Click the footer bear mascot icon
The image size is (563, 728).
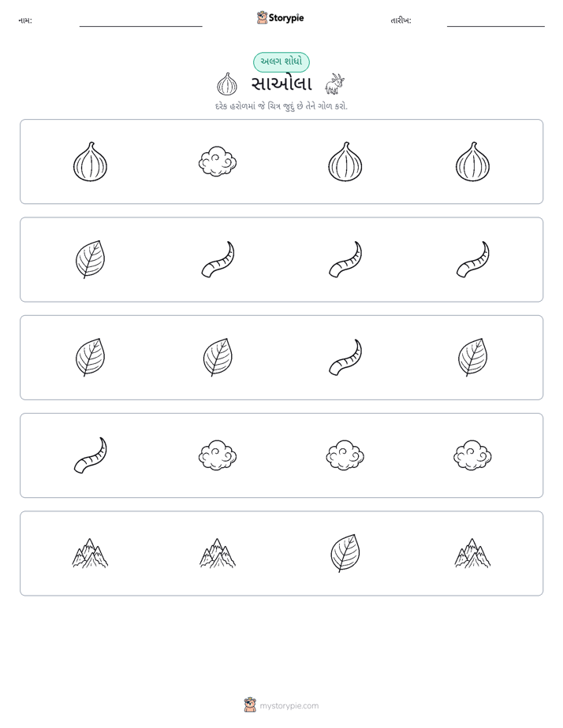tap(250, 705)
